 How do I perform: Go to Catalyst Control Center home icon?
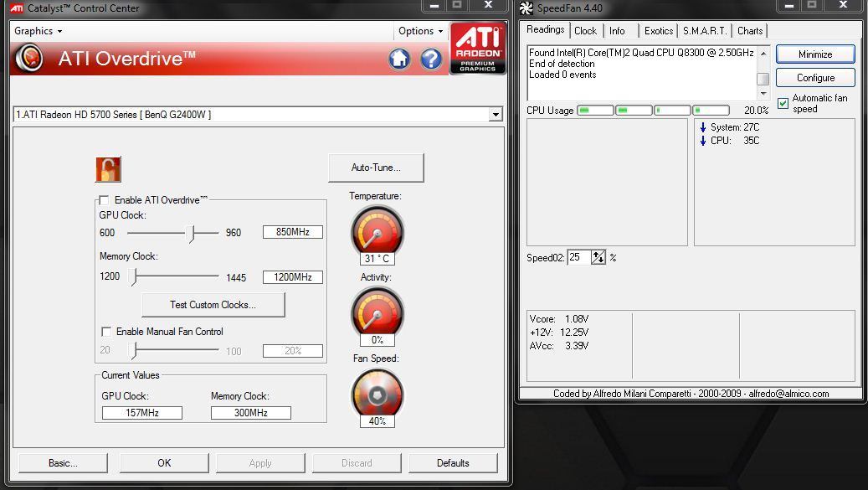tap(399, 59)
